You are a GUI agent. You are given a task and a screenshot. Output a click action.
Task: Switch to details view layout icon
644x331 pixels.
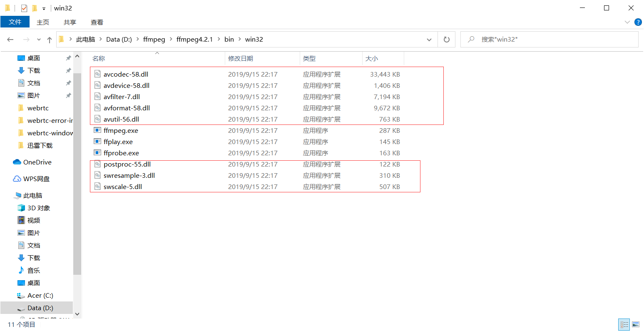tap(624, 324)
